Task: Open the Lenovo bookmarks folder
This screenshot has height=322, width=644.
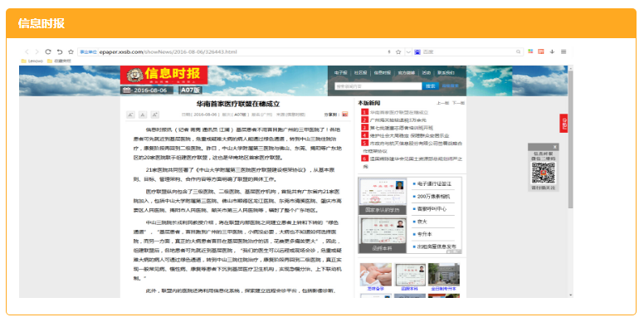Action: point(32,61)
